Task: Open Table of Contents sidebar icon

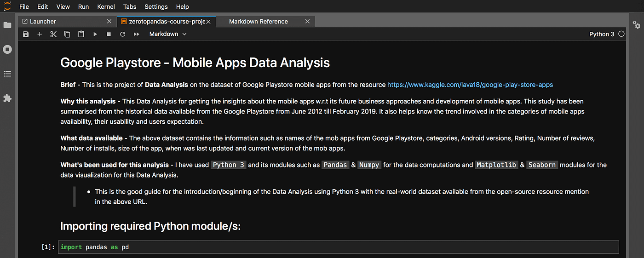Action: (7, 74)
